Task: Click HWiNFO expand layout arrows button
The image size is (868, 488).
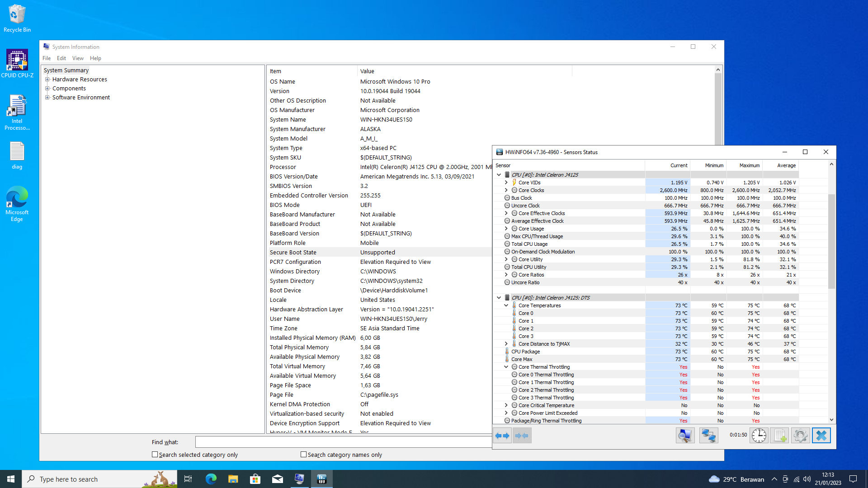Action: (502, 436)
